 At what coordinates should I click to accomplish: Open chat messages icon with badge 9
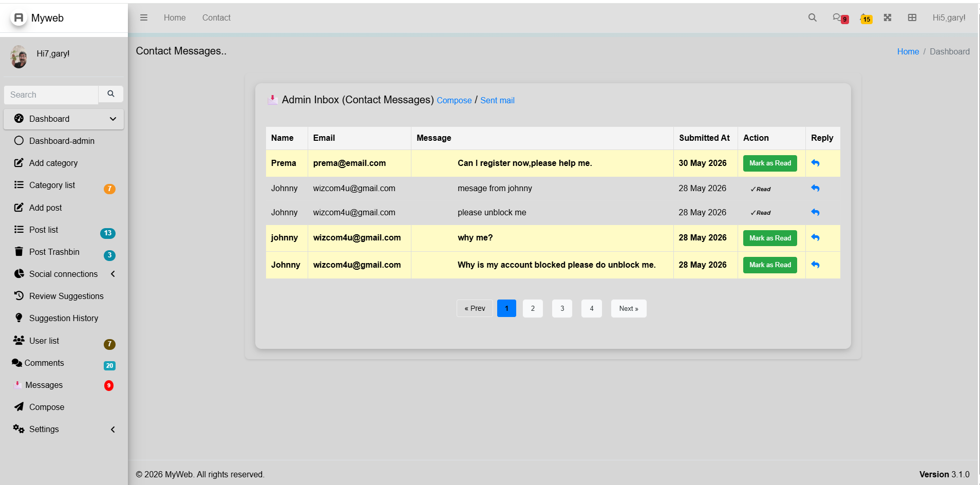tap(840, 18)
